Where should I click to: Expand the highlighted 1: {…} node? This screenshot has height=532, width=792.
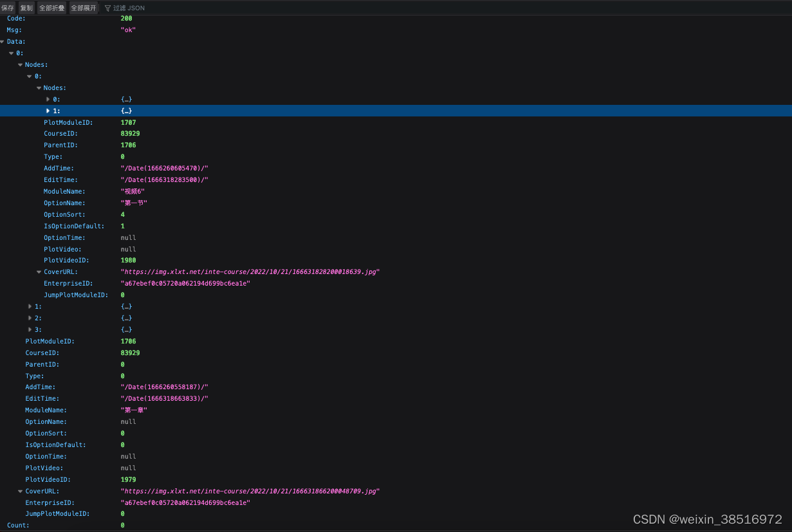(48, 111)
